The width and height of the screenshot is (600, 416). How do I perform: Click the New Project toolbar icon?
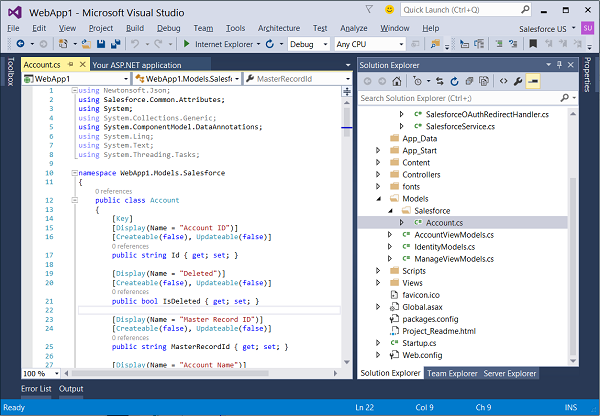pos(63,44)
